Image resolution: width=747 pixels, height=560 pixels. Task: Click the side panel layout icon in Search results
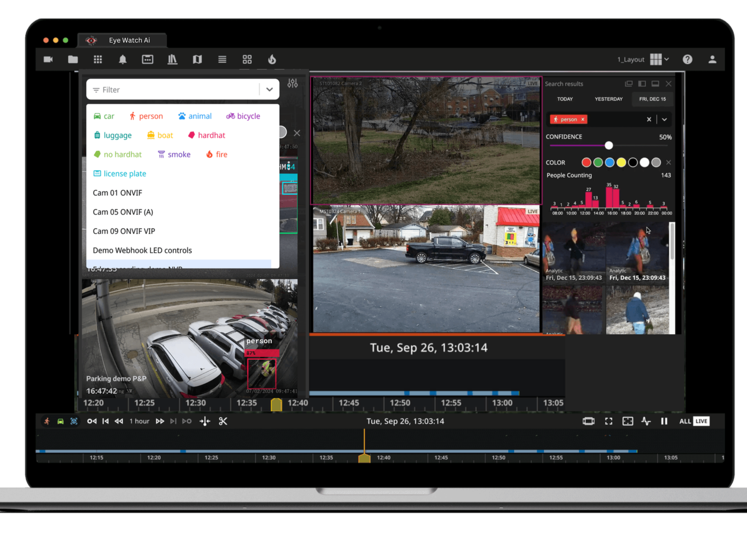(642, 84)
